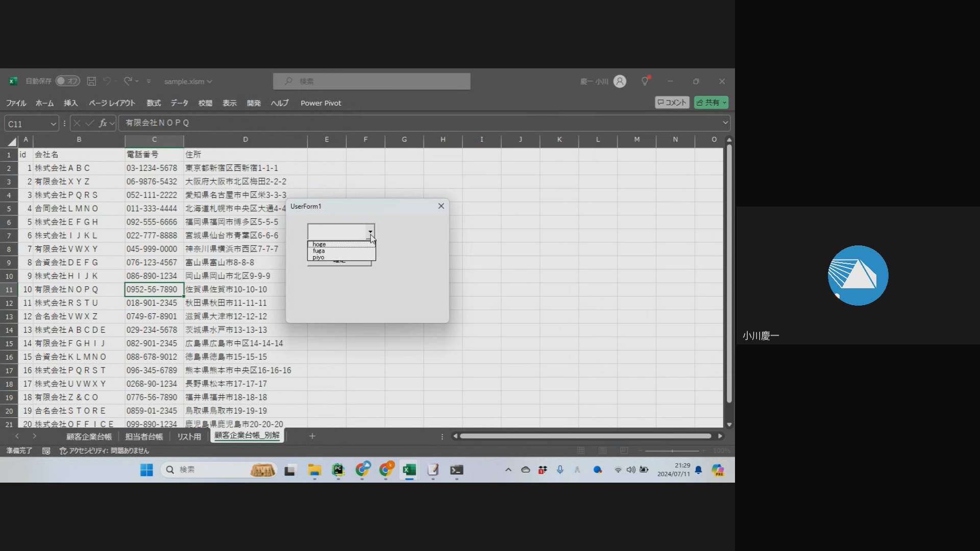Click the redo arrow icon
The width and height of the screenshot is (980, 551).
pos(128,81)
